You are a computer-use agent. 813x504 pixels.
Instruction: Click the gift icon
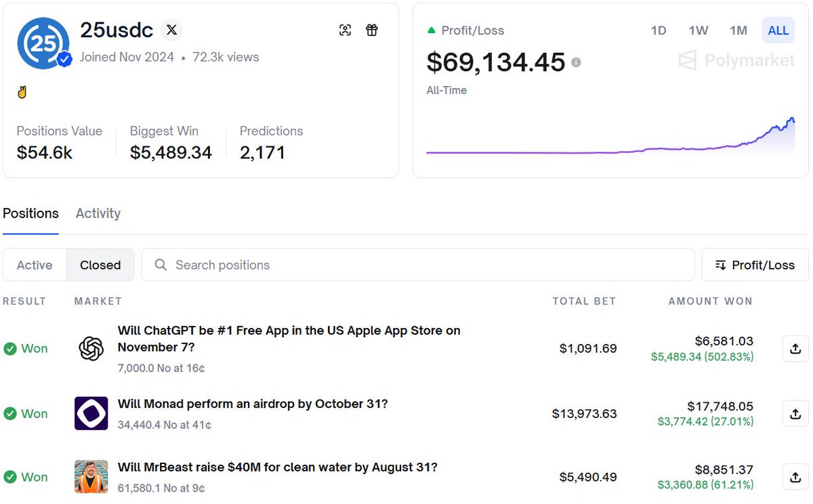372,30
